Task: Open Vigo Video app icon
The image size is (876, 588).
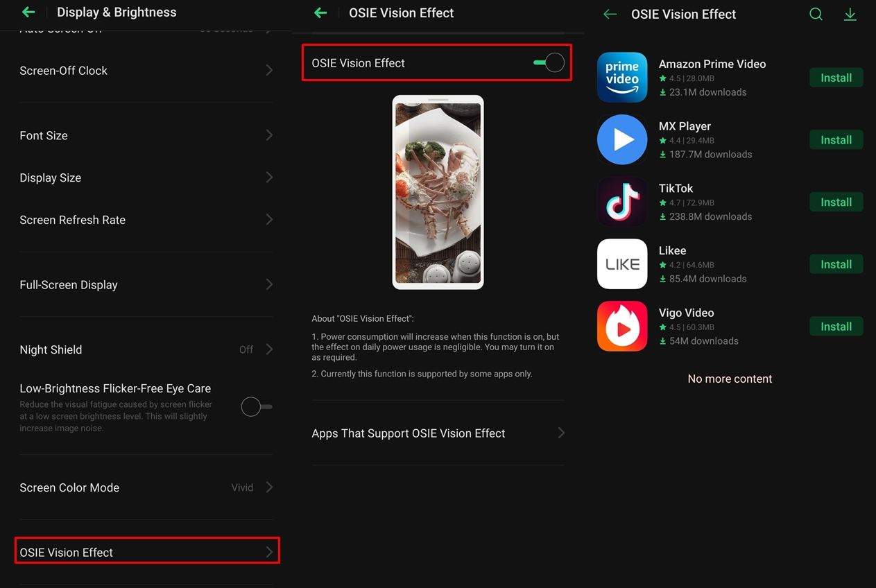Action: point(622,327)
